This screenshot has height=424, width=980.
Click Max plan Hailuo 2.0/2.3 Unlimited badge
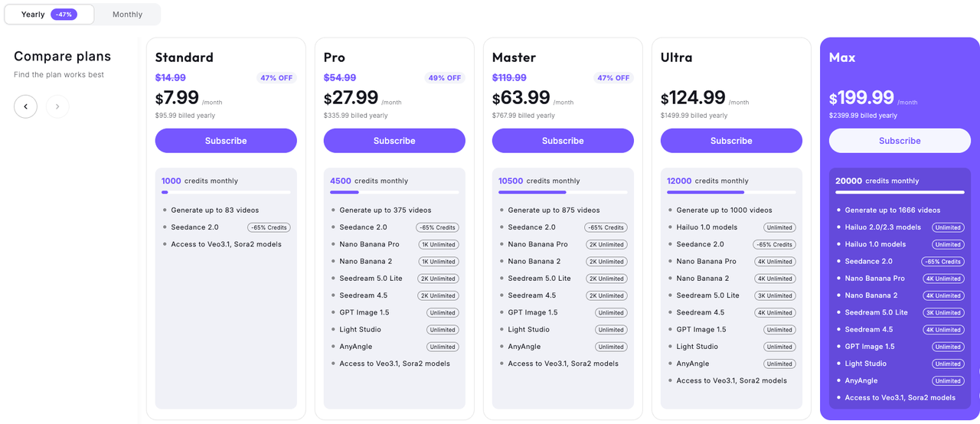coord(948,227)
